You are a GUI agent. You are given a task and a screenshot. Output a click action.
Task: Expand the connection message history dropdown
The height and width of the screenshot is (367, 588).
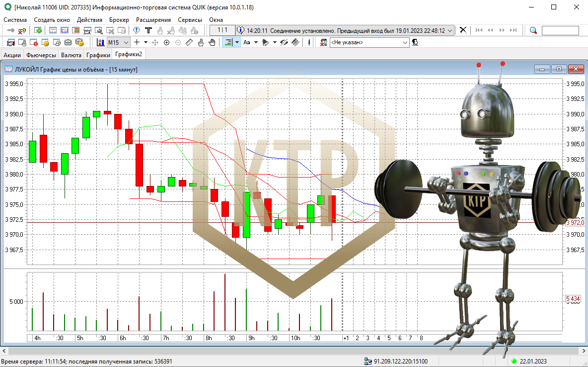point(450,30)
